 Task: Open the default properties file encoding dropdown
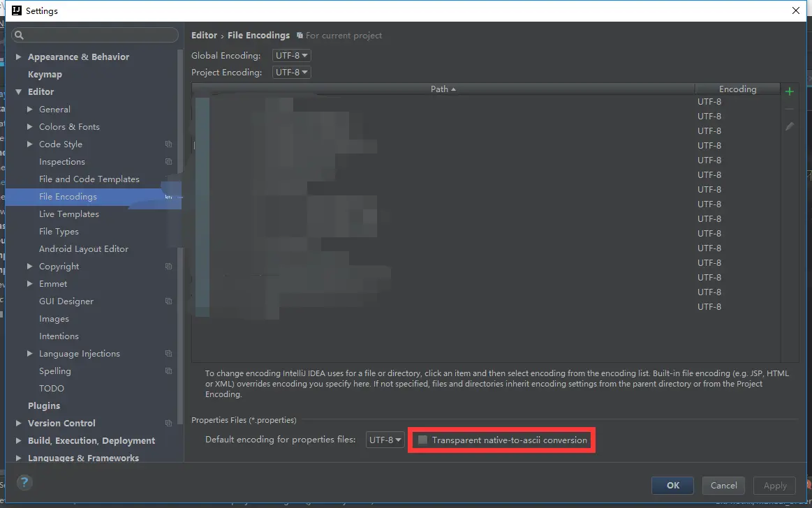[385, 440]
